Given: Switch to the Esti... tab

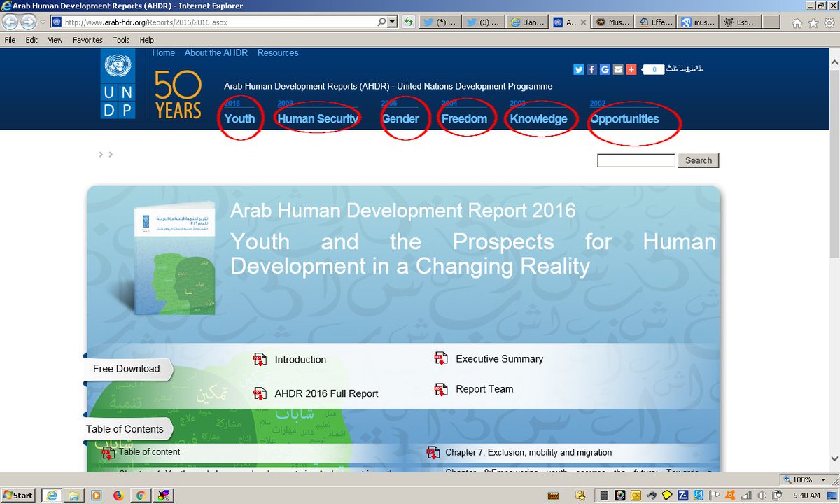Looking at the screenshot, I should tap(742, 22).
